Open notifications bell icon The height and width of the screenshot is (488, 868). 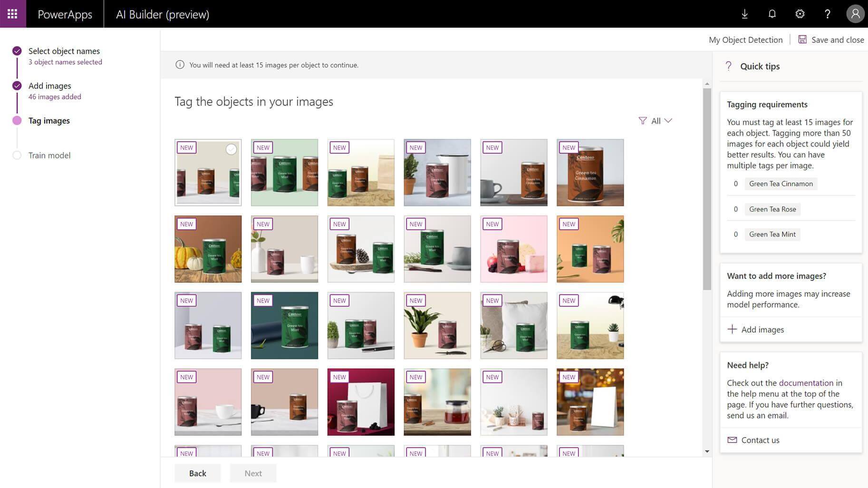[772, 14]
